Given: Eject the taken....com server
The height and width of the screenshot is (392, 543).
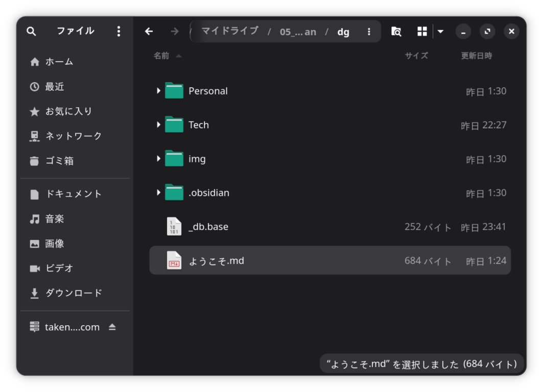Looking at the screenshot, I should tap(113, 327).
